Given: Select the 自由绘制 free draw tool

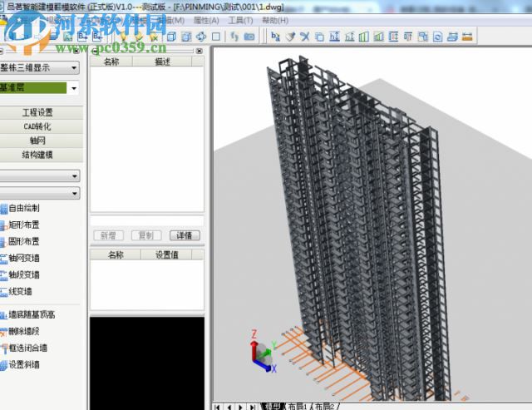Looking at the screenshot, I should click(x=23, y=208).
